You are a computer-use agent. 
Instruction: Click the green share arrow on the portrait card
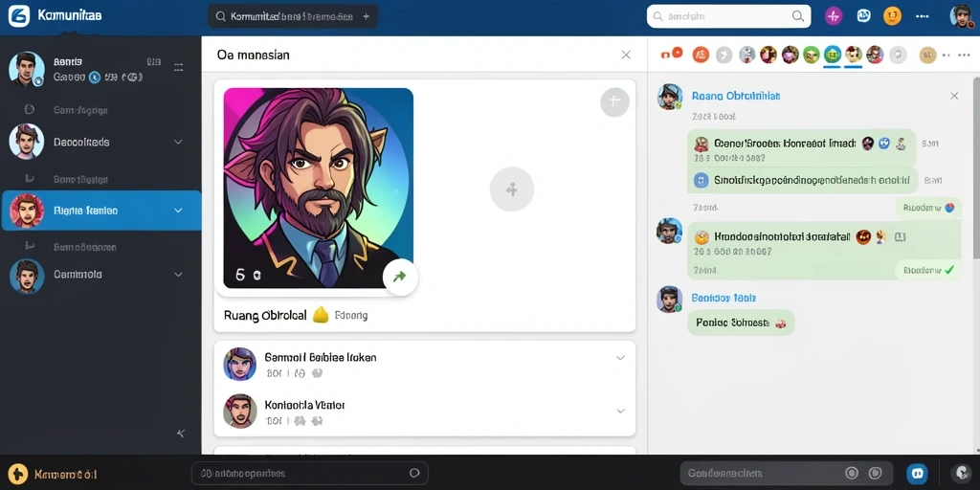pos(400,277)
